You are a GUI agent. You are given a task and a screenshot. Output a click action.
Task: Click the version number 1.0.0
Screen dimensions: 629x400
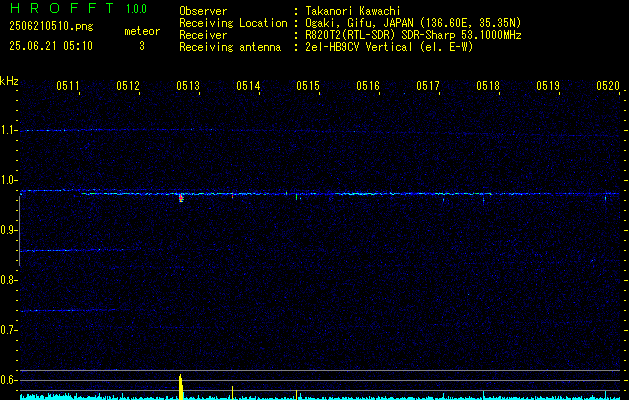coord(136,9)
